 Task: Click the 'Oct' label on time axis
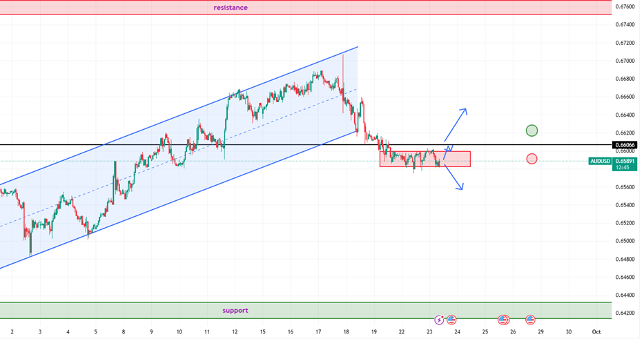click(597, 332)
